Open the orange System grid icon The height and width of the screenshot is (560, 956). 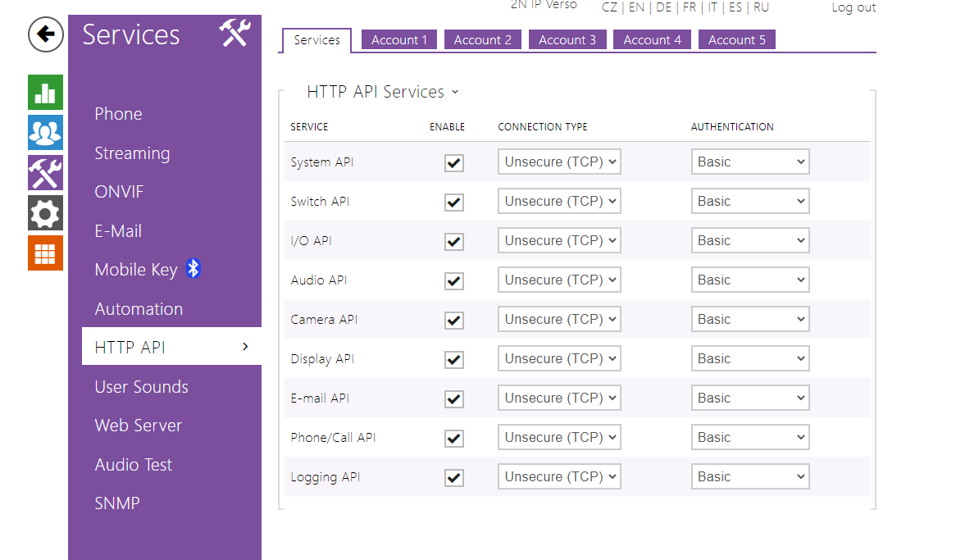[45, 253]
